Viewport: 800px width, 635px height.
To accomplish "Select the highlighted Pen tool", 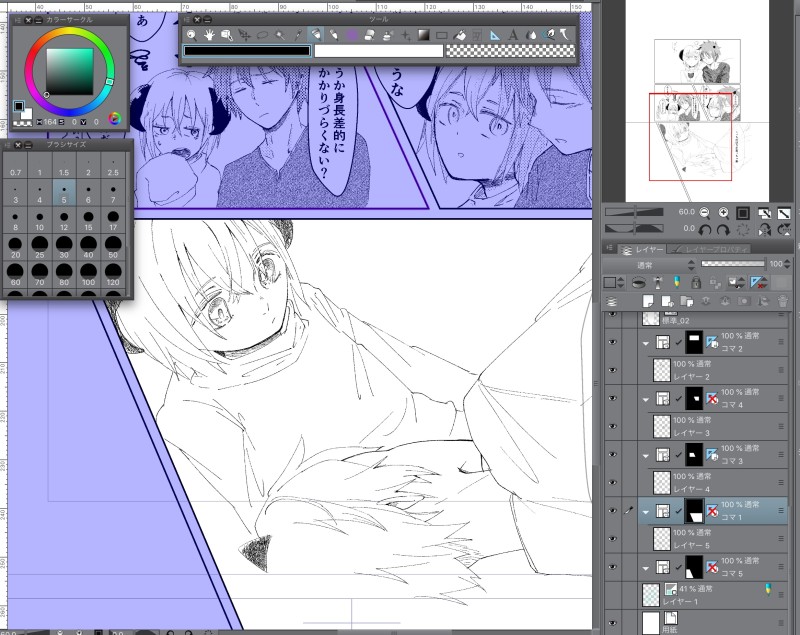I will 316,35.
